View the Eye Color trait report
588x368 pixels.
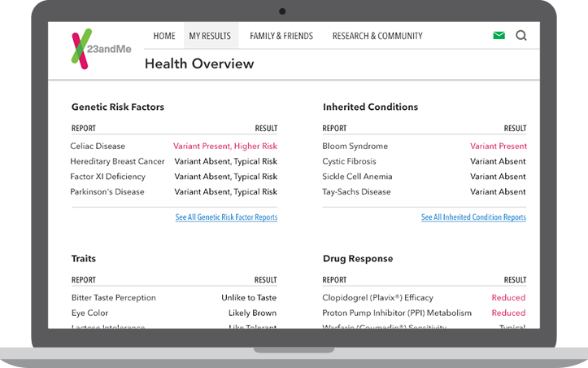[x=89, y=313]
